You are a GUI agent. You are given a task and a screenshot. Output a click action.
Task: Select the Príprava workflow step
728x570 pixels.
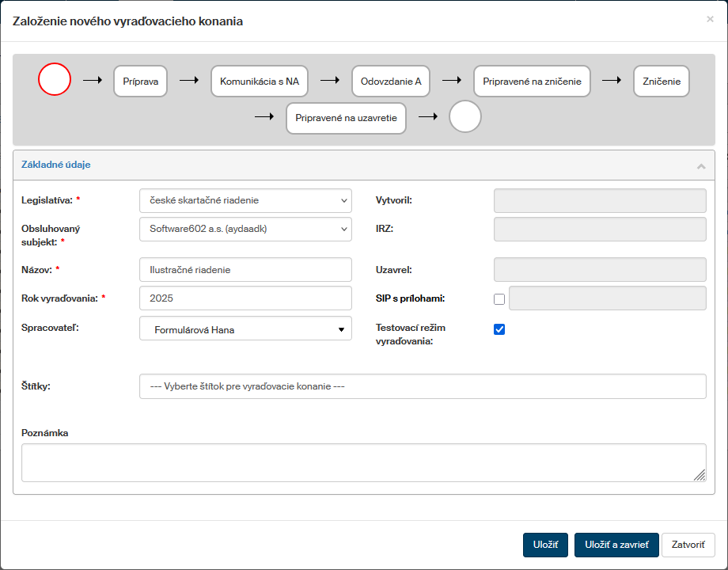[x=140, y=81]
